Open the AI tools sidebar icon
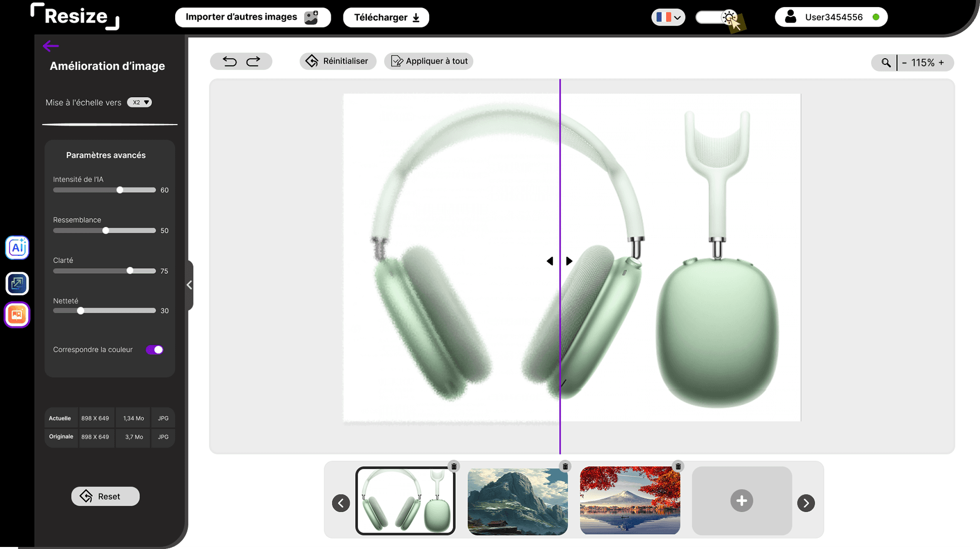 coord(17,248)
